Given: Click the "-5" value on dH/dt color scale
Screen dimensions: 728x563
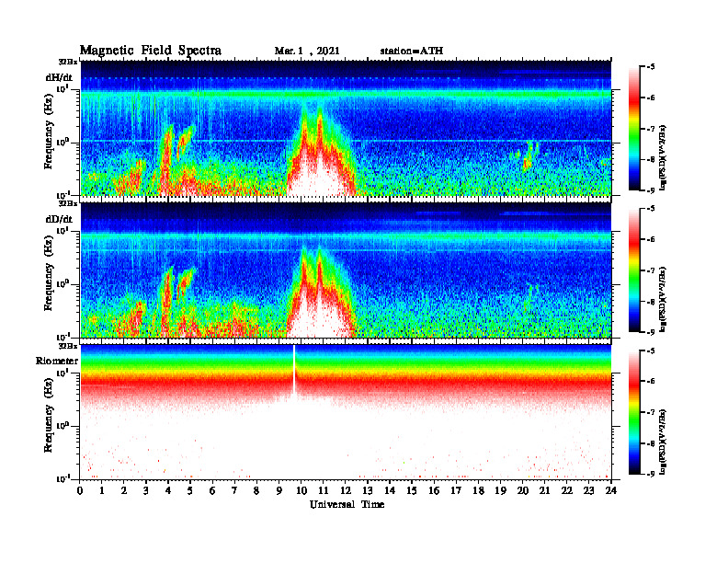Looking at the screenshot, I should click(x=651, y=67).
